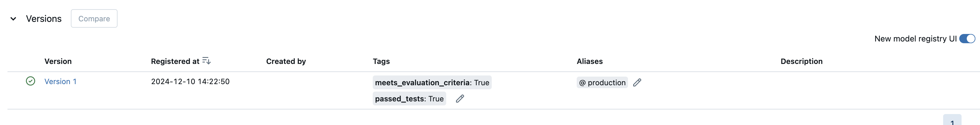Viewport: 980px width, 125px height.
Task: Click the pencil icon to edit aliases
Action: coord(637,82)
